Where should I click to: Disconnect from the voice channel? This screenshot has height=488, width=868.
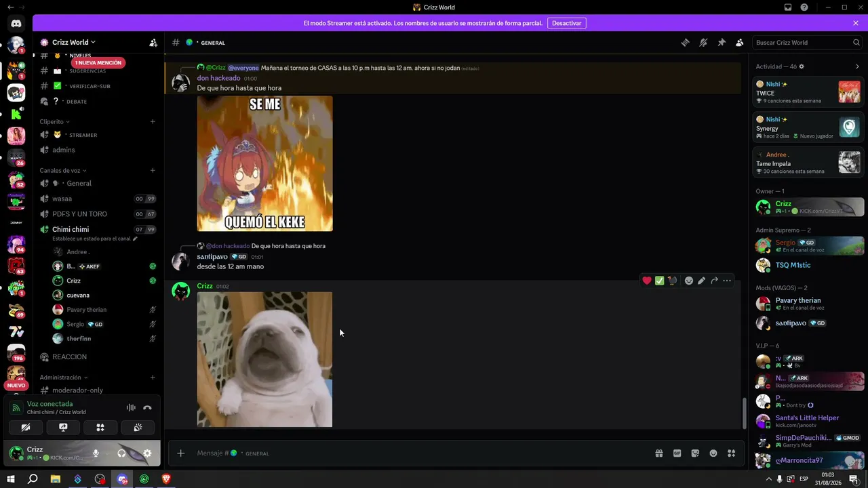pyautogui.click(x=147, y=407)
